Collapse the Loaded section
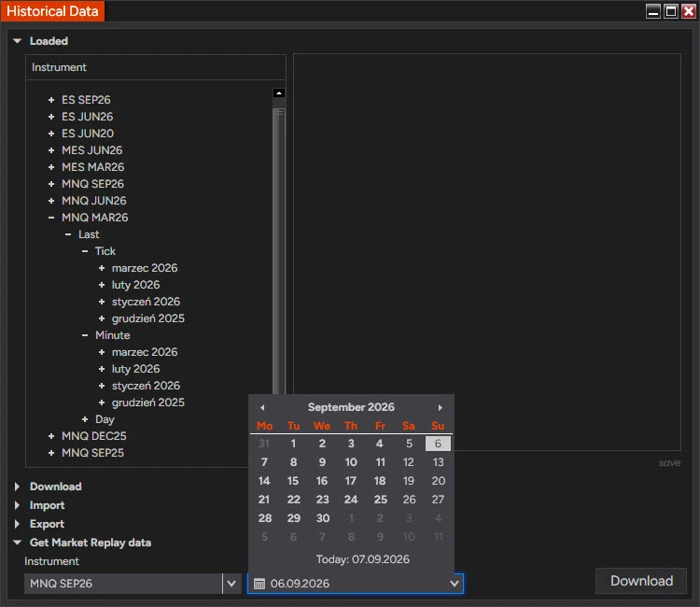 (18, 41)
